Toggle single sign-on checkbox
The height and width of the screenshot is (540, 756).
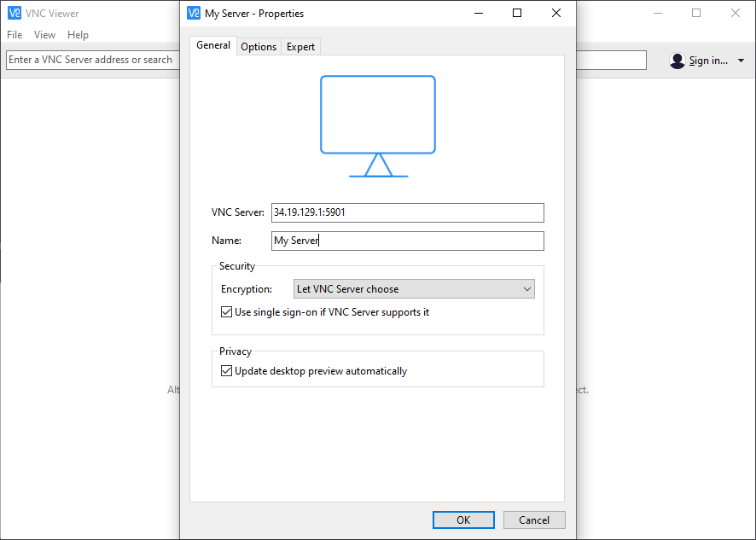click(x=226, y=312)
